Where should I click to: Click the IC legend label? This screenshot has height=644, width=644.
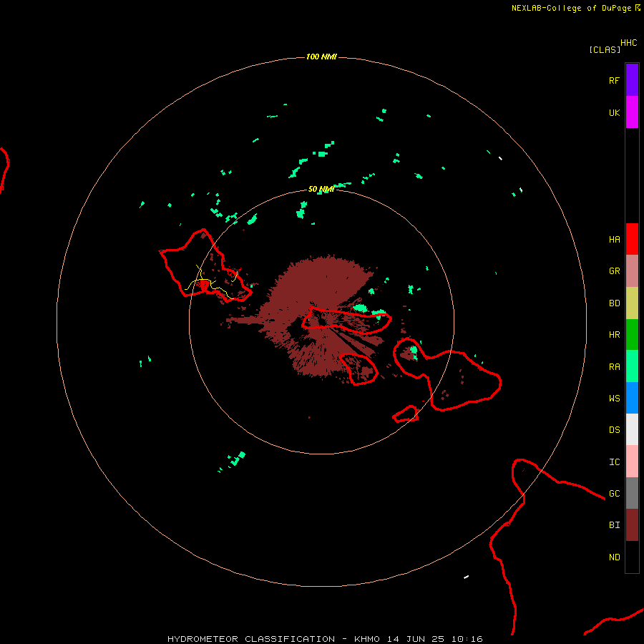tap(614, 462)
